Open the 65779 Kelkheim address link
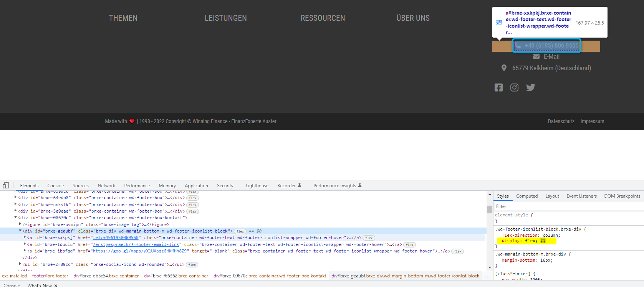 pos(551,68)
